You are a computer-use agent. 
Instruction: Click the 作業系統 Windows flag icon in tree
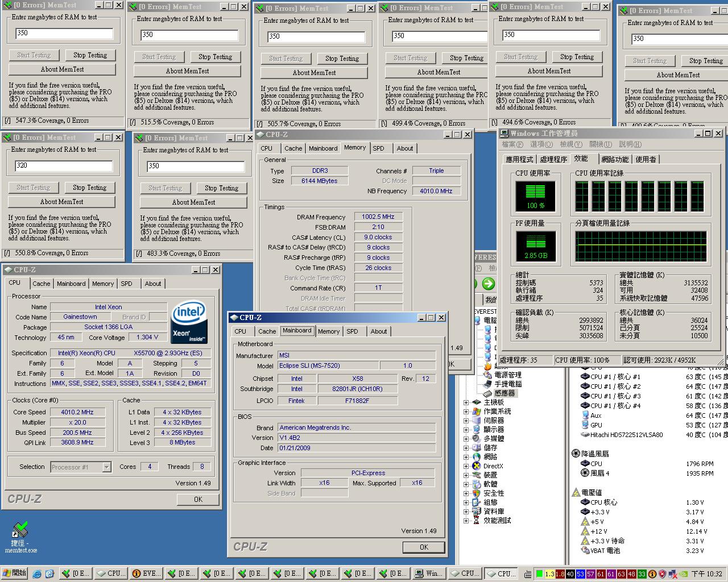click(475, 411)
